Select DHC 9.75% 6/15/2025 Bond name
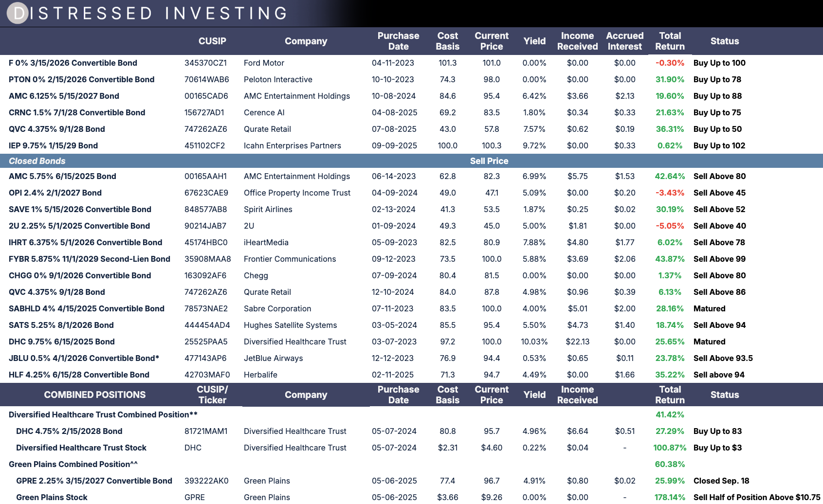 (x=62, y=342)
